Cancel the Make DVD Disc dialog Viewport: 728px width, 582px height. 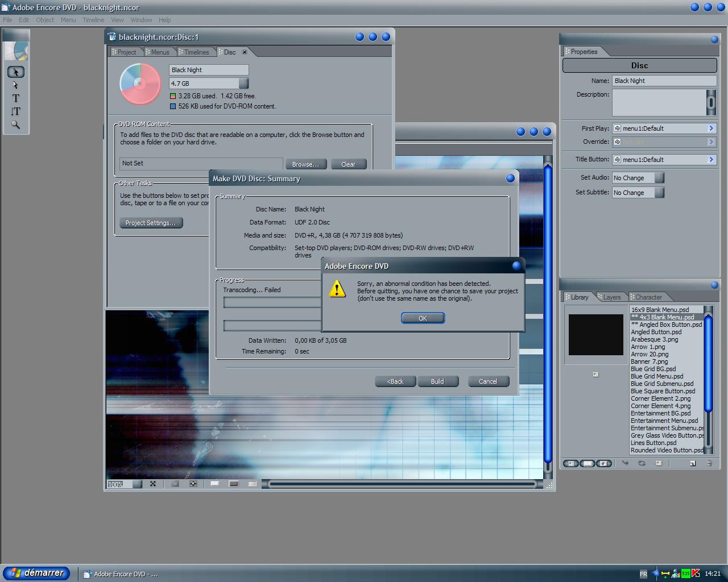488,381
